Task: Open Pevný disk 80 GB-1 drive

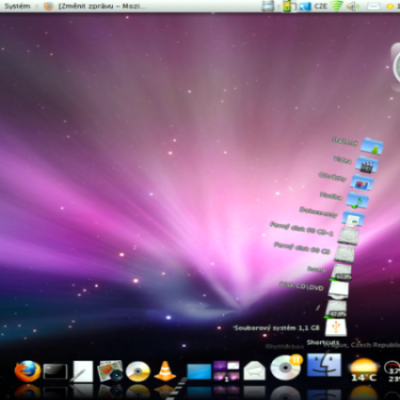Action: coord(348,236)
